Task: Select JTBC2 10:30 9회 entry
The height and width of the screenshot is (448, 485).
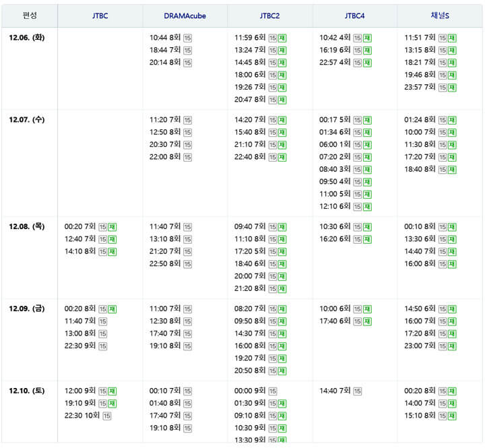Action: click(x=250, y=428)
